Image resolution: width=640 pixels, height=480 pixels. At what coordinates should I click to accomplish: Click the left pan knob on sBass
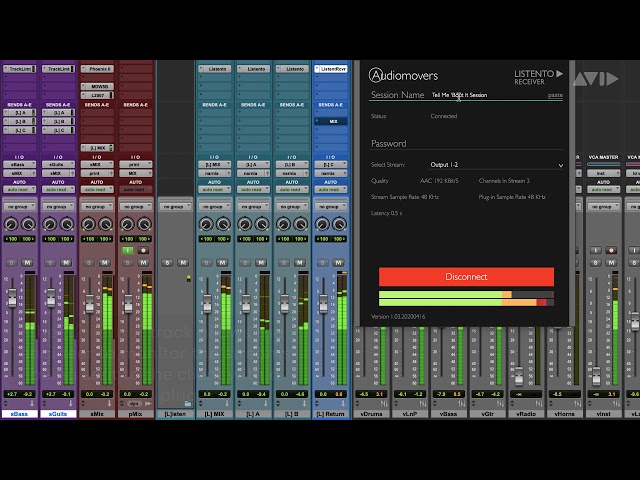pyautogui.click(x=11, y=224)
